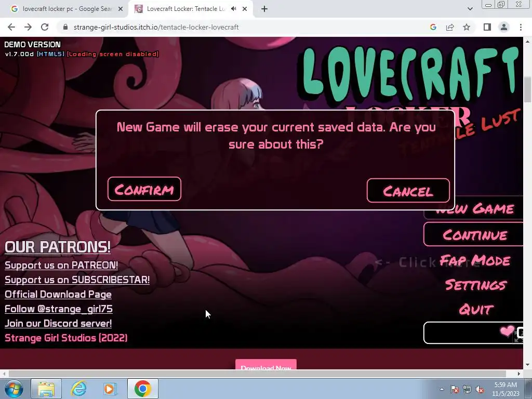
Task: Expand the tab search dropdown arrow
Action: tap(470, 9)
